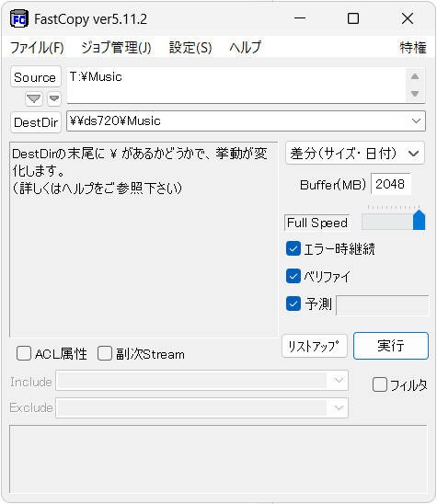Toggle the ベリファイ checkbox
Image resolution: width=437 pixels, height=504 pixels.
pyautogui.click(x=293, y=277)
